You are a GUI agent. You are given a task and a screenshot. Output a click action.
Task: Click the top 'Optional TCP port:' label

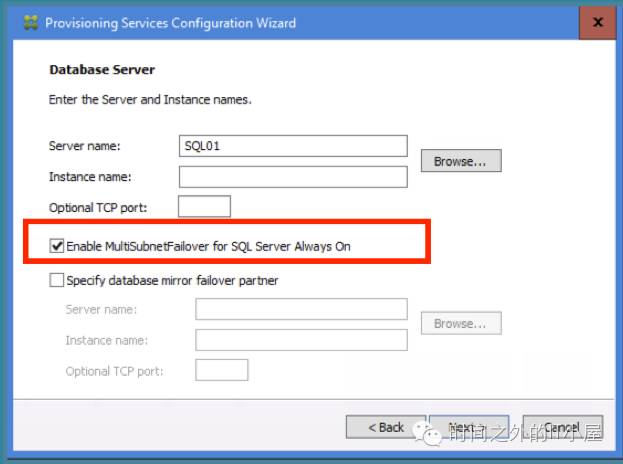[98, 207]
